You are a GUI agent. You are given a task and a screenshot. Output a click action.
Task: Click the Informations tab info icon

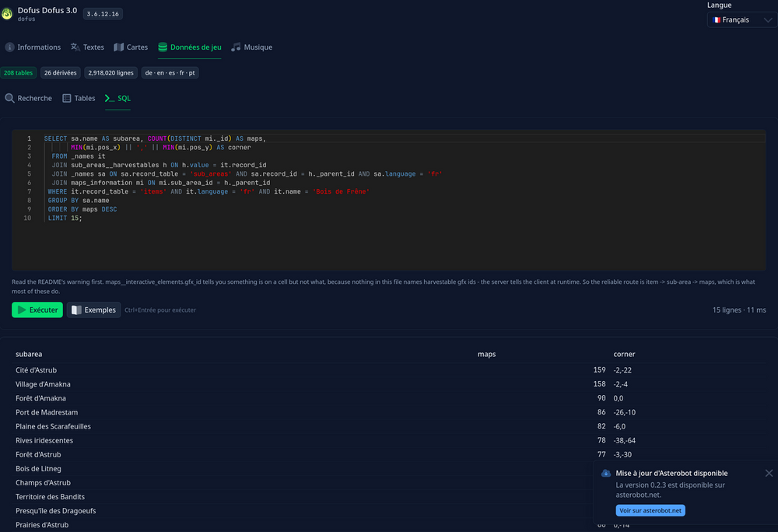point(9,47)
